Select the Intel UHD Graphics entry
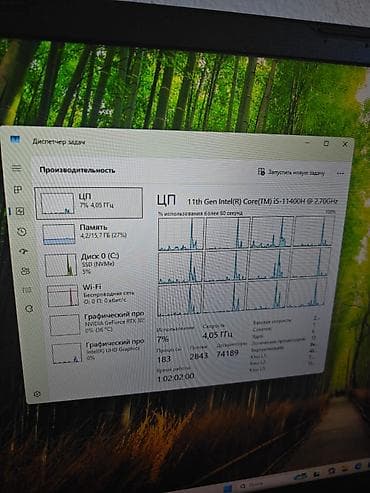 click(x=99, y=351)
